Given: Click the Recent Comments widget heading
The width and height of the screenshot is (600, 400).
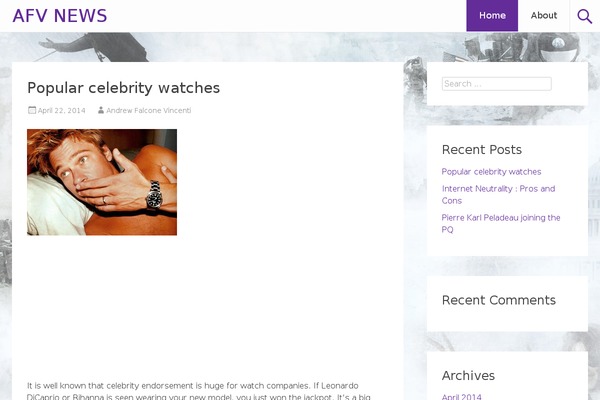Looking at the screenshot, I should point(499,300).
